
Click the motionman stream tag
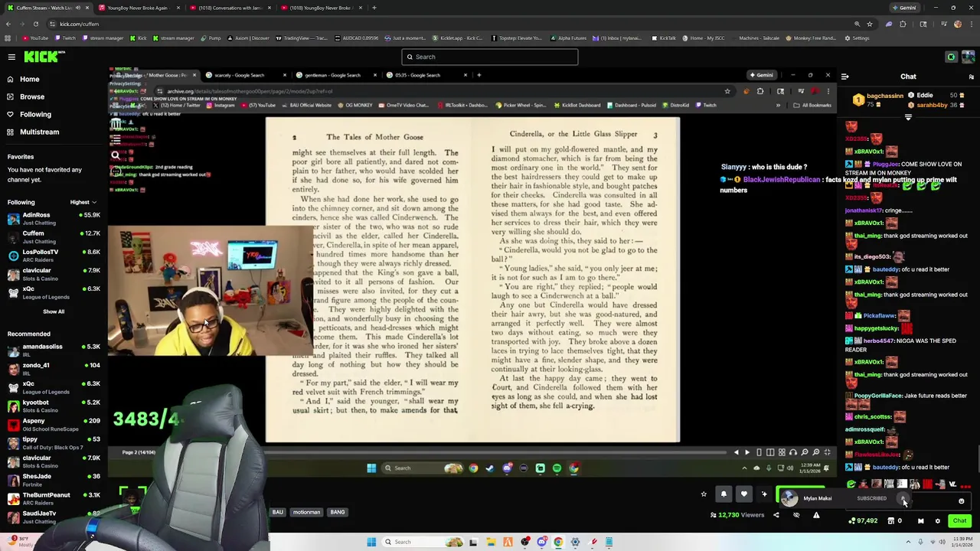[306, 512]
